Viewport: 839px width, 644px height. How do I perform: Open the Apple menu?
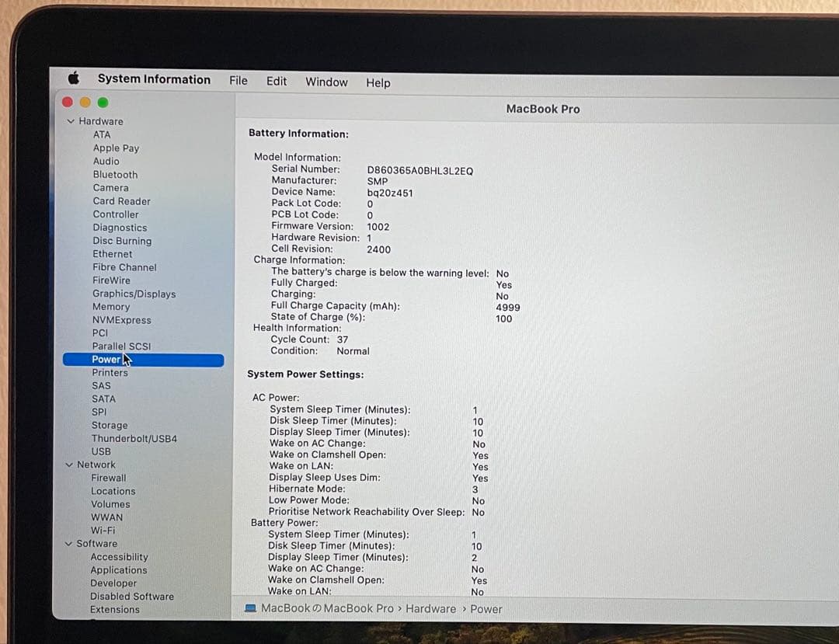coord(73,78)
